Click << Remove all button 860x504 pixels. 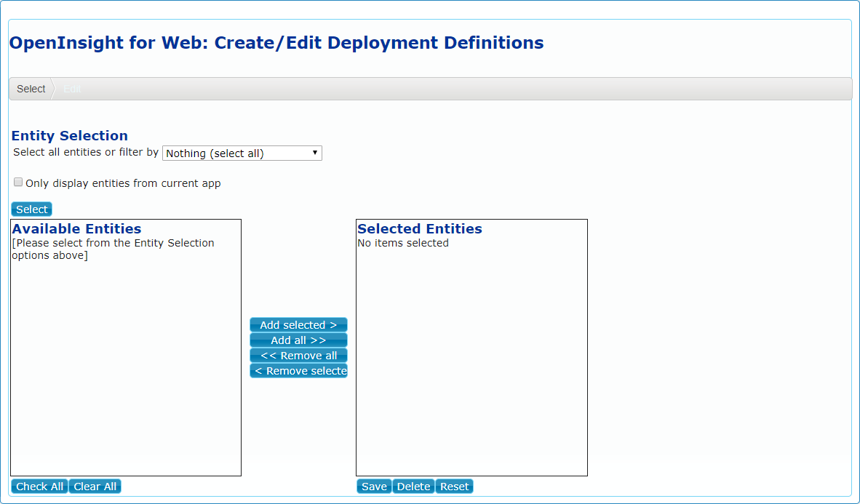coord(298,356)
